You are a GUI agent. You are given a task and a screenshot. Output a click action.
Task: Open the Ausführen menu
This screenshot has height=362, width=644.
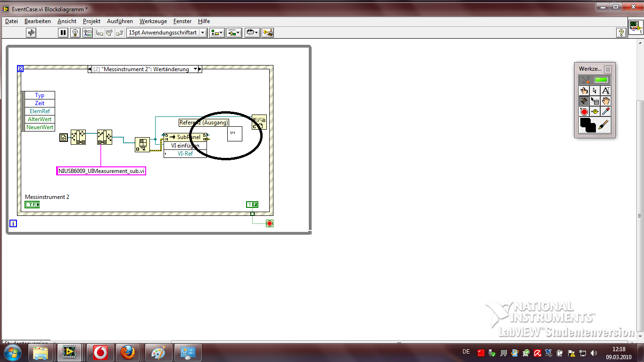(x=120, y=21)
